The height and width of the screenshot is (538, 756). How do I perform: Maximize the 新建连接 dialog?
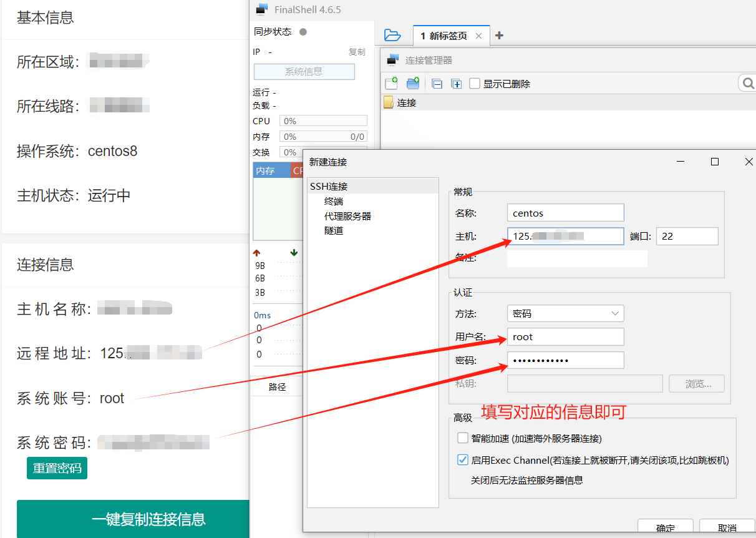pos(715,162)
